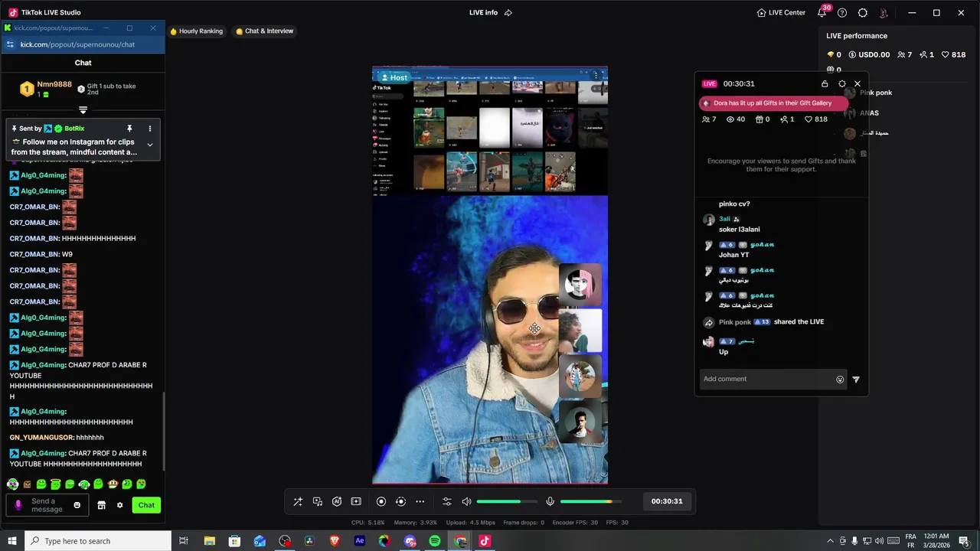Click the replay capture circular icon
Image resolution: width=980 pixels, height=551 pixels.
(400, 501)
